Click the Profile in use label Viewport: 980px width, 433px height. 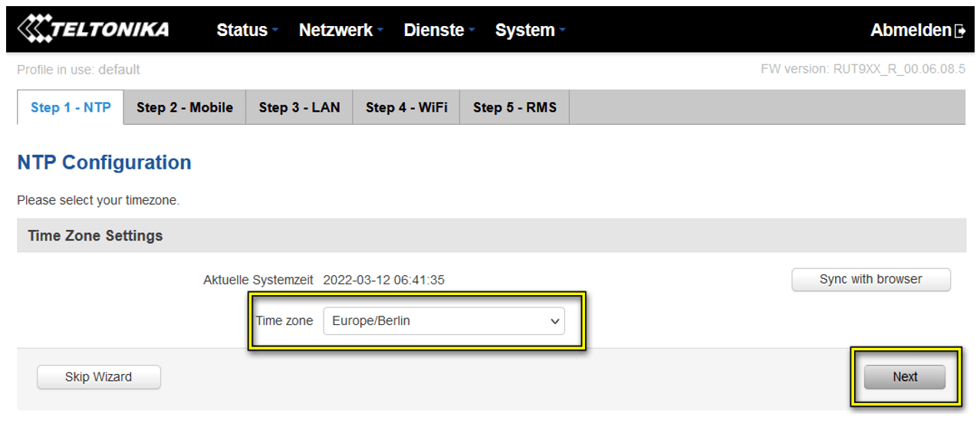point(78,70)
